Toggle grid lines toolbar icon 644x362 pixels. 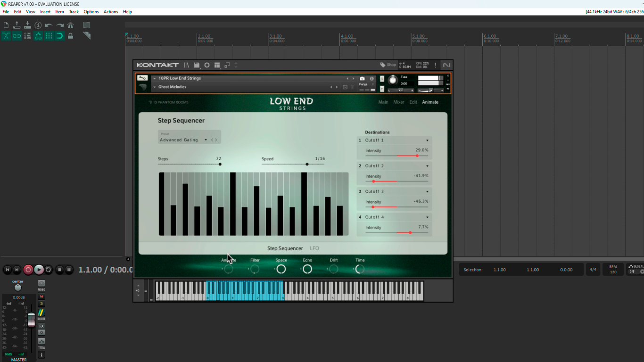click(49, 36)
